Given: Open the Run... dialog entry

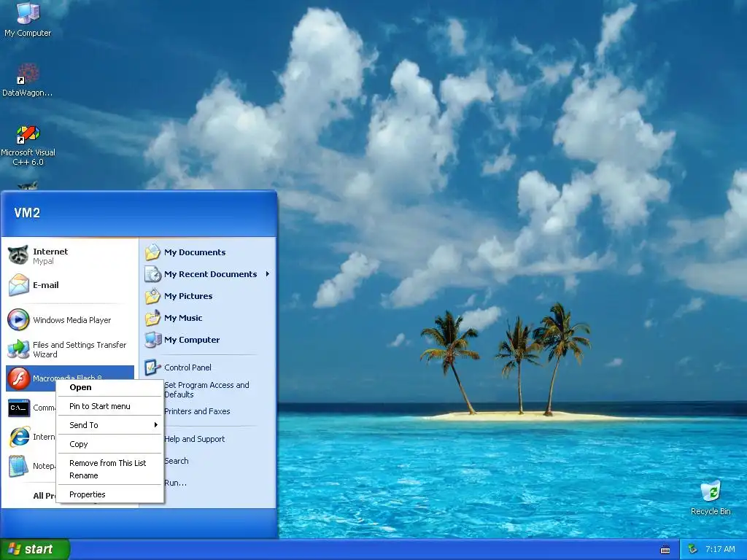Looking at the screenshot, I should [175, 483].
